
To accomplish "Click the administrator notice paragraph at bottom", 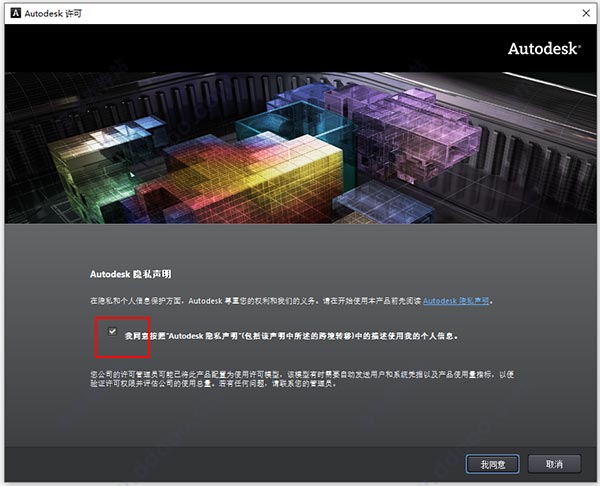I will pos(300,385).
